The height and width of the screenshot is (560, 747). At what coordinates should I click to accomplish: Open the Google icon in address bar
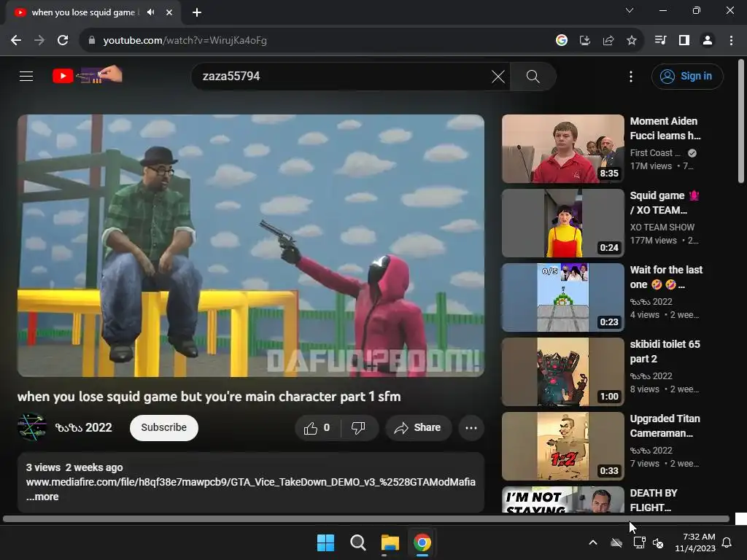coord(562,41)
